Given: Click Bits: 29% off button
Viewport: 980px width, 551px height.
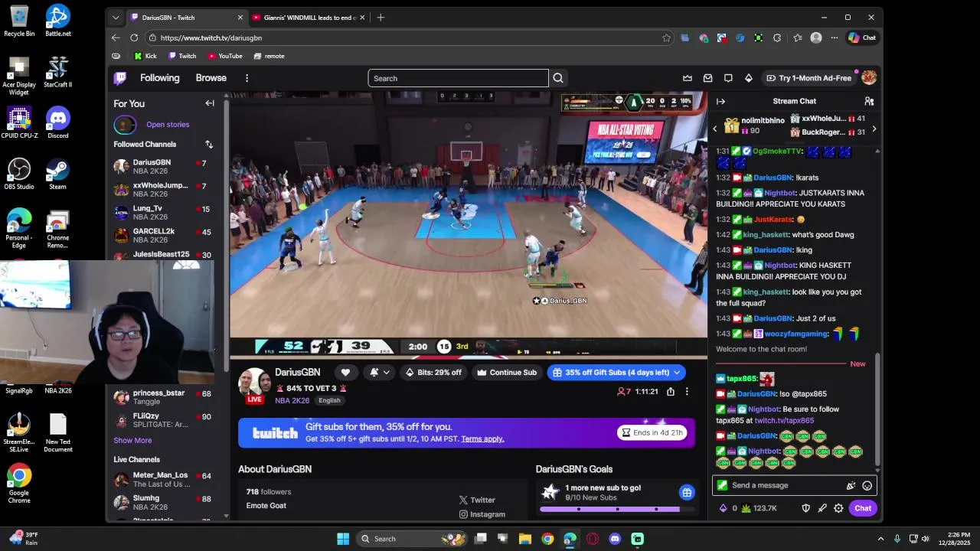Looking at the screenshot, I should 434,373.
